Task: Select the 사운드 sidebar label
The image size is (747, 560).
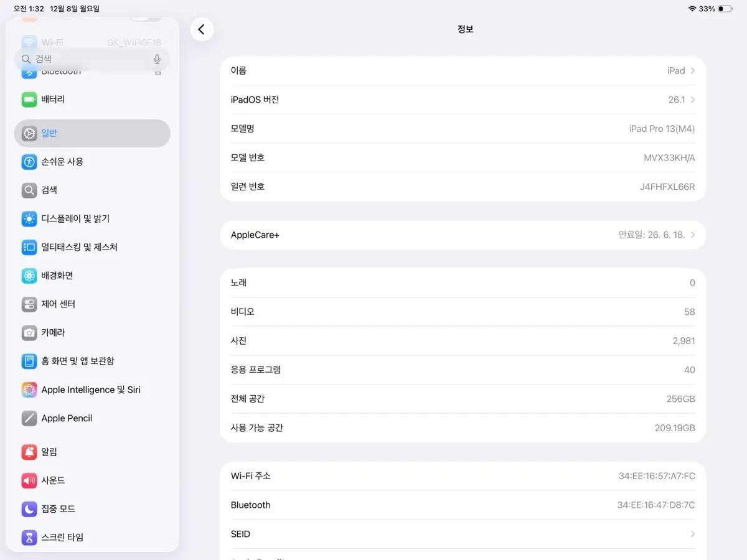Action: (53, 480)
